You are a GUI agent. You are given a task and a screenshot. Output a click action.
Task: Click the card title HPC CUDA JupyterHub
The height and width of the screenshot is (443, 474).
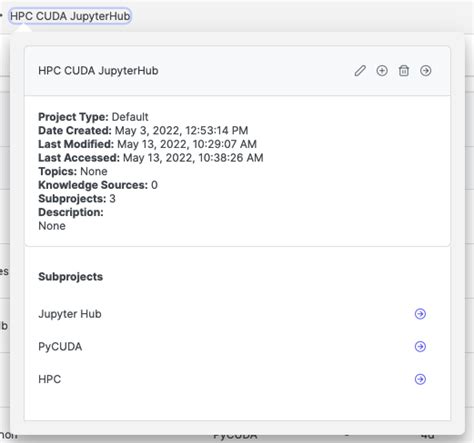98,71
